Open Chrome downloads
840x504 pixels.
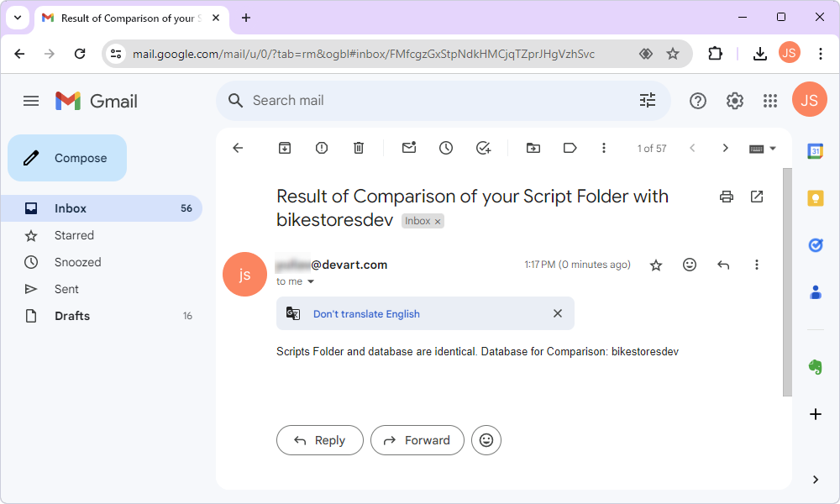759,54
